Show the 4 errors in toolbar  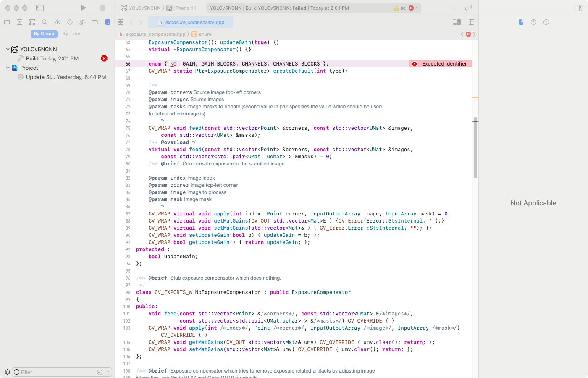414,8
